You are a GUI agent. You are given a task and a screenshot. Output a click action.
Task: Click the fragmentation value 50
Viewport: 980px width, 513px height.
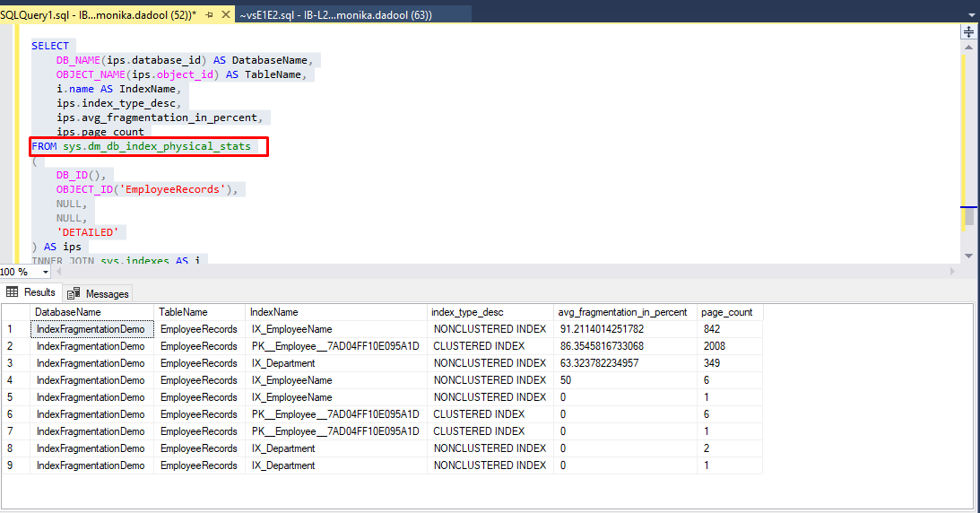(x=566, y=380)
